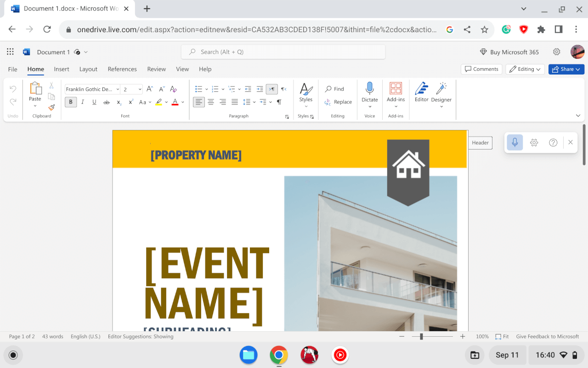The width and height of the screenshot is (588, 368).
Task: Open the Microsoft apps launcher grid
Action: tap(11, 52)
